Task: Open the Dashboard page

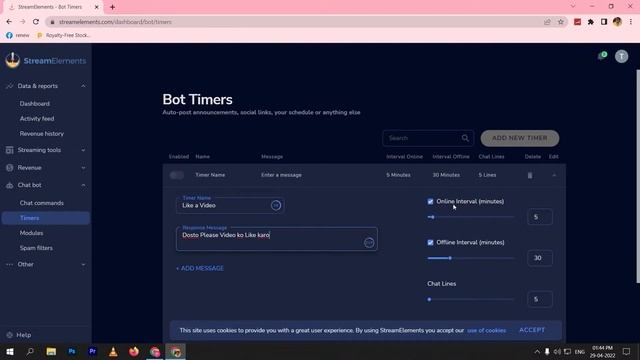Action: pos(35,104)
